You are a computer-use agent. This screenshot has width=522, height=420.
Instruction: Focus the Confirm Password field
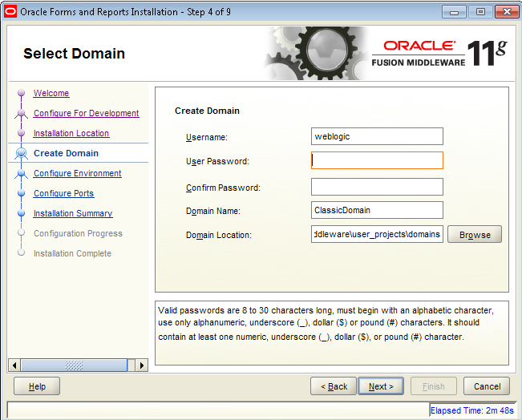click(x=377, y=187)
